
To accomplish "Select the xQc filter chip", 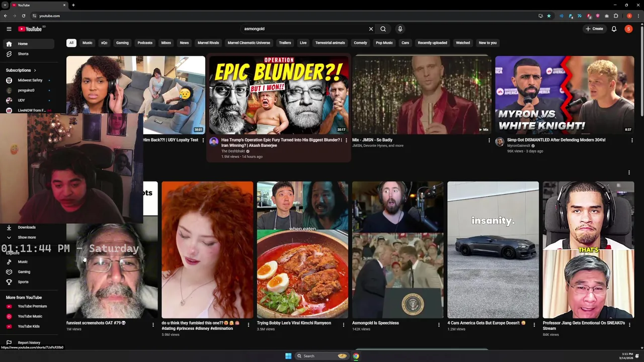I will [x=104, y=43].
